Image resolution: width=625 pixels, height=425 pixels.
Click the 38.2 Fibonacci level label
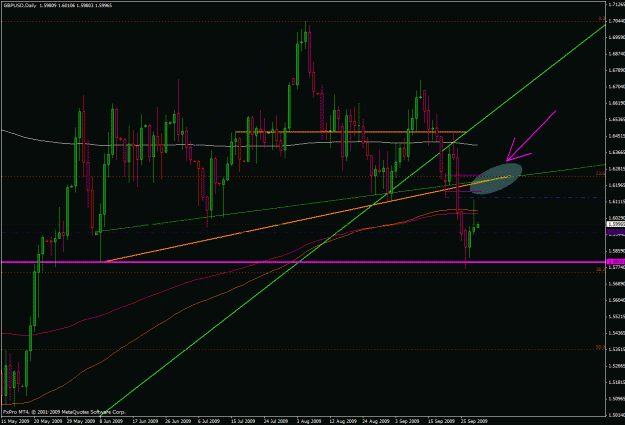(600, 270)
